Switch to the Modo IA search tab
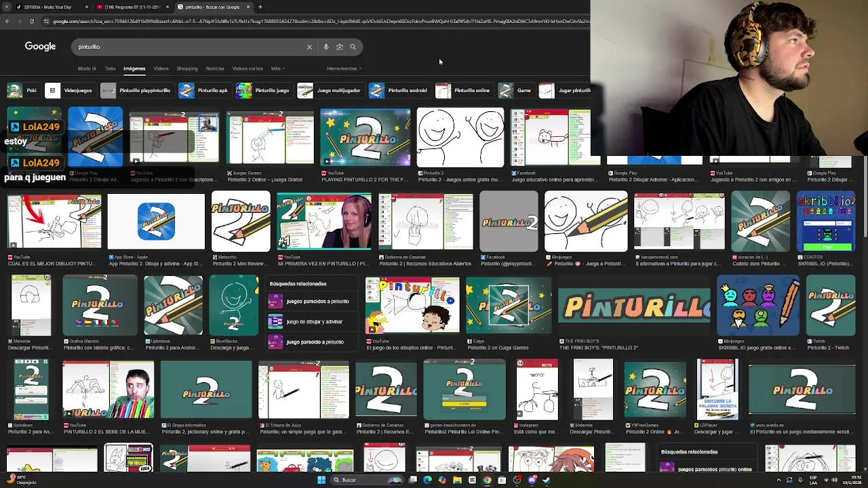This screenshot has width=868, height=488. pos(87,68)
